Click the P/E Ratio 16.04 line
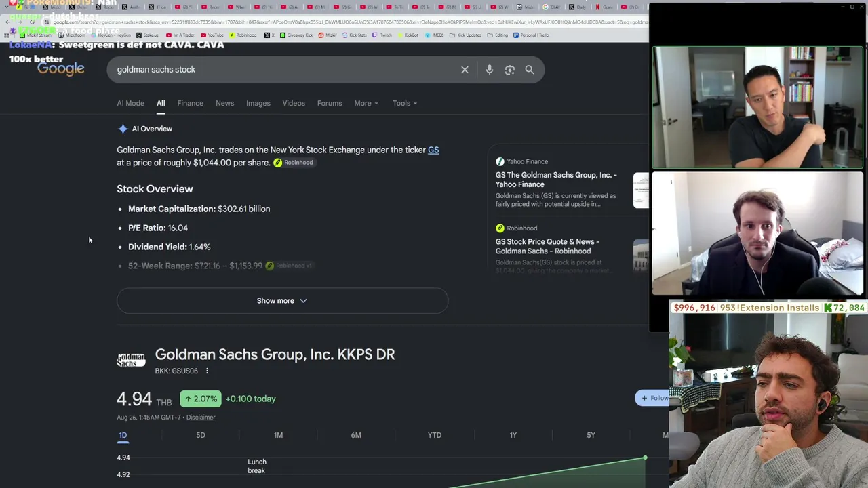868x488 pixels. 158,228
